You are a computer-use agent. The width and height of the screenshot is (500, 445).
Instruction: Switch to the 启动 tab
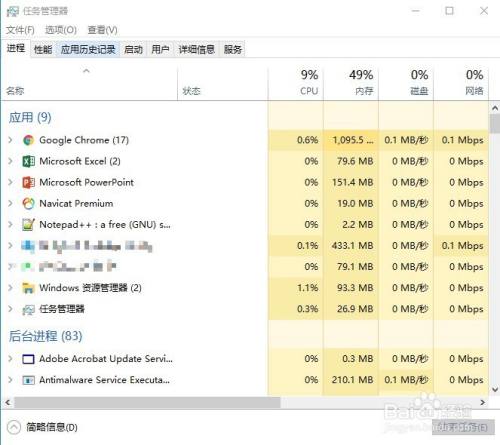pos(133,50)
